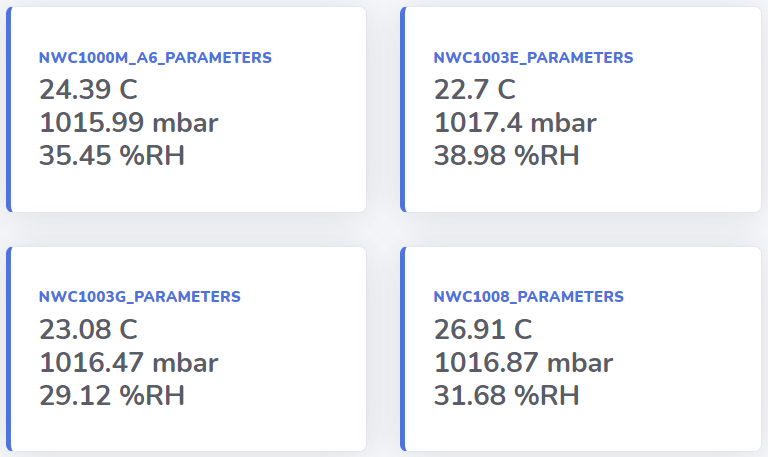Select the blue accent bar of NWC1003G card
The width and height of the screenshot is (768, 457).
click(x=8, y=349)
